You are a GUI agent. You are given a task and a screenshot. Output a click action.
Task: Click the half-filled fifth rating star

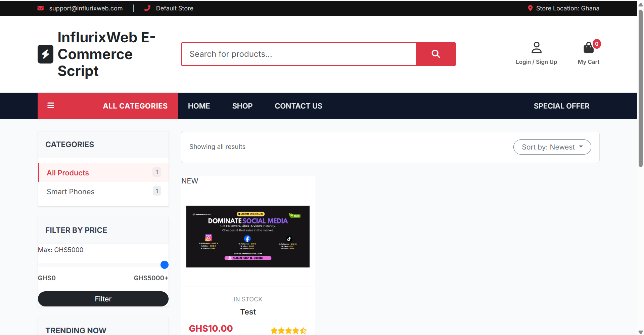(303, 331)
